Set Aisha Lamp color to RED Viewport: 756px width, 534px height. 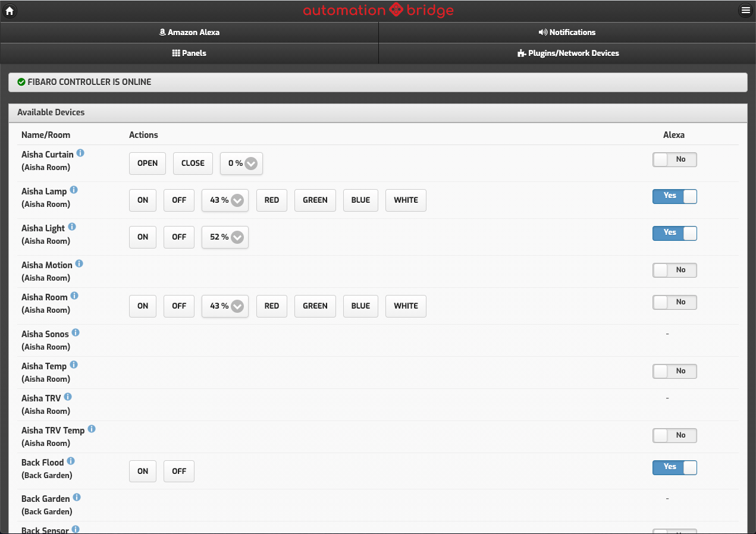tap(272, 200)
